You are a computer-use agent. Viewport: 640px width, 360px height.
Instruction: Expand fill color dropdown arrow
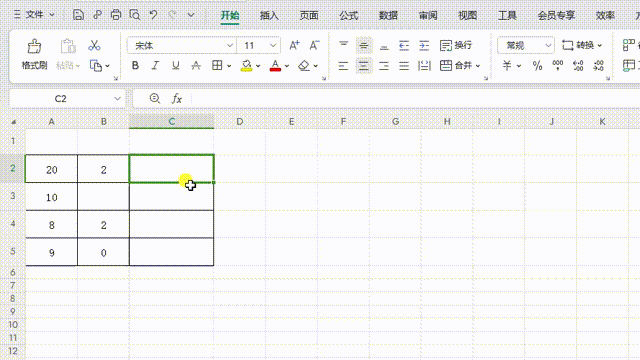[258, 66]
